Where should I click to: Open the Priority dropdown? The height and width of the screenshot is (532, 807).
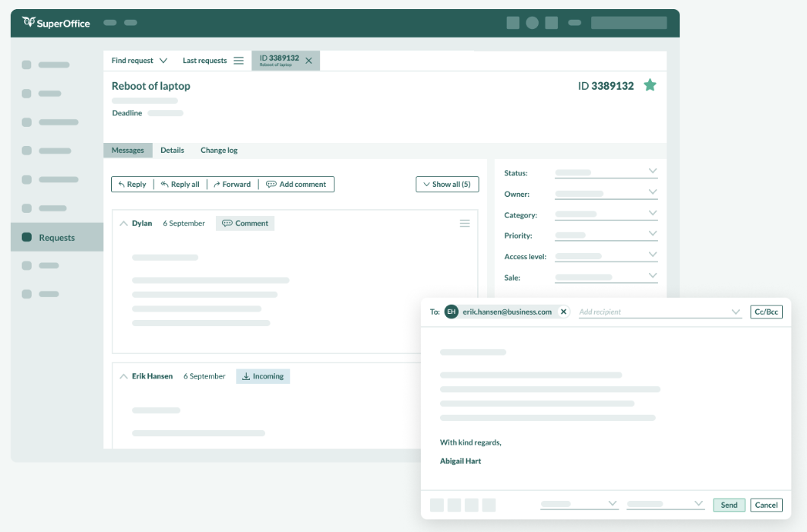606,235
